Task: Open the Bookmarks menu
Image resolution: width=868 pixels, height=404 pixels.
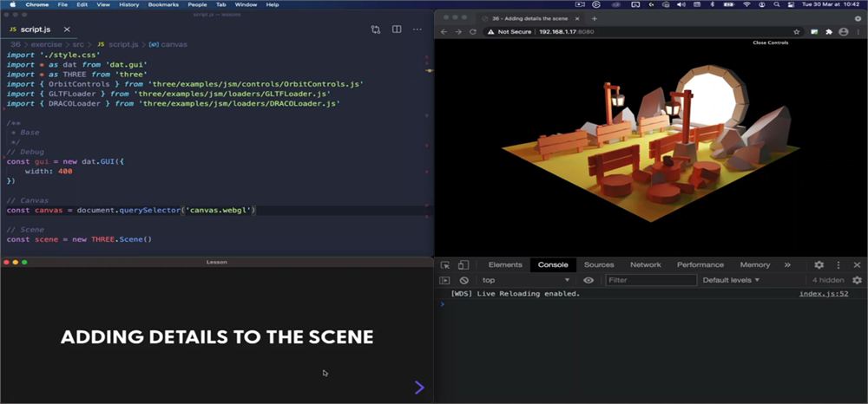Action: click(161, 4)
